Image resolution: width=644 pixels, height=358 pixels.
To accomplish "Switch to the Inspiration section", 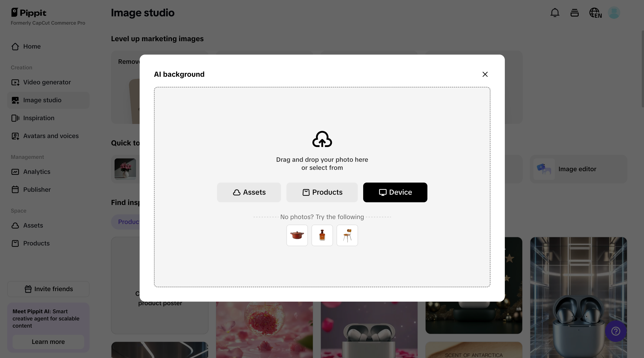I will [39, 118].
